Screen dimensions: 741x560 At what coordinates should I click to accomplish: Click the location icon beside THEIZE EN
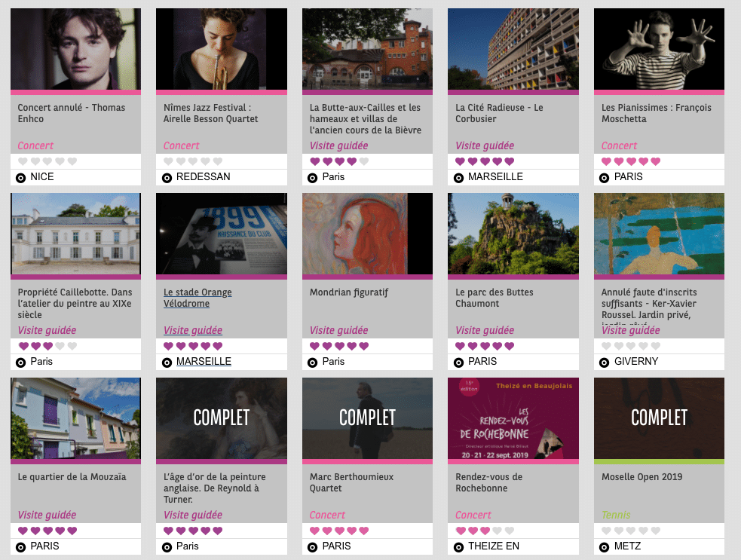[x=458, y=546]
